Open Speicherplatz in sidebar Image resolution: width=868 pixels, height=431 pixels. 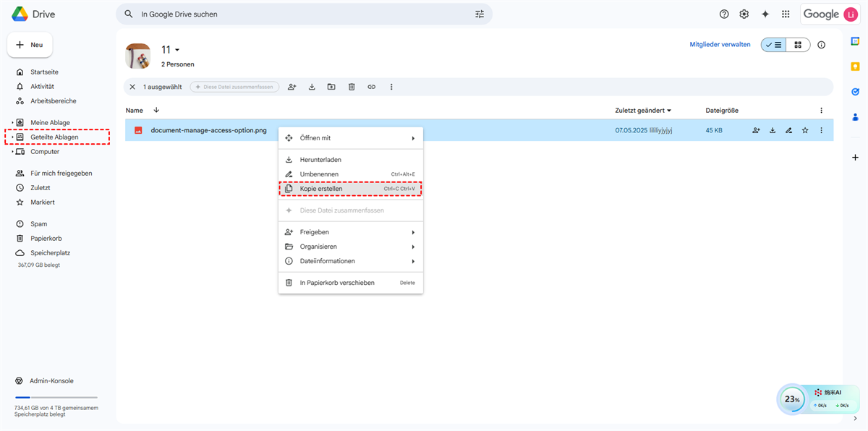50,253
